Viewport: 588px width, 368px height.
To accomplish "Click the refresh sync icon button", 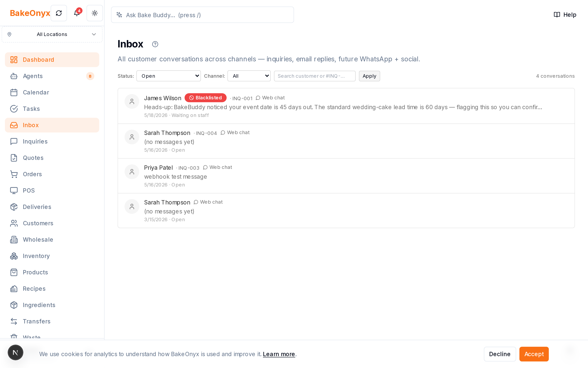I will pos(59,13).
